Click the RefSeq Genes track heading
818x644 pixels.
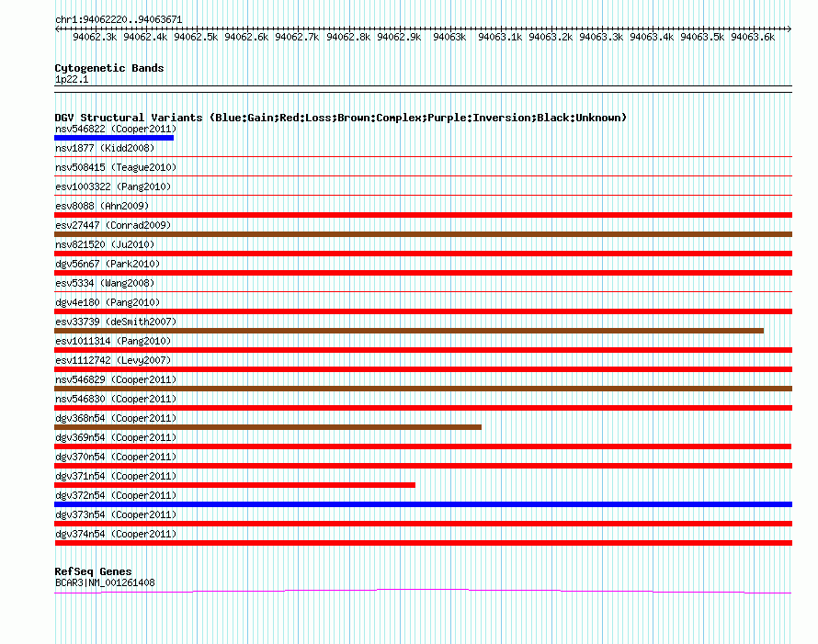click(93, 571)
